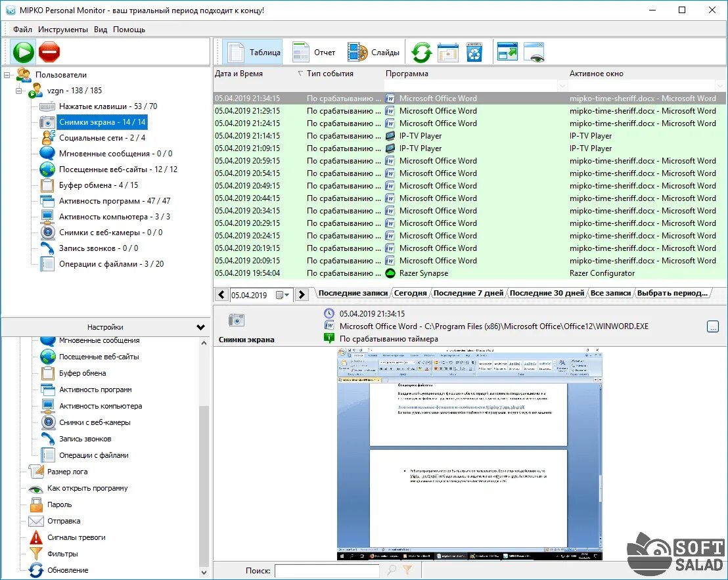This screenshot has height=580, width=728.
Task: Collapse the vzgn user node
Action: click(18, 91)
